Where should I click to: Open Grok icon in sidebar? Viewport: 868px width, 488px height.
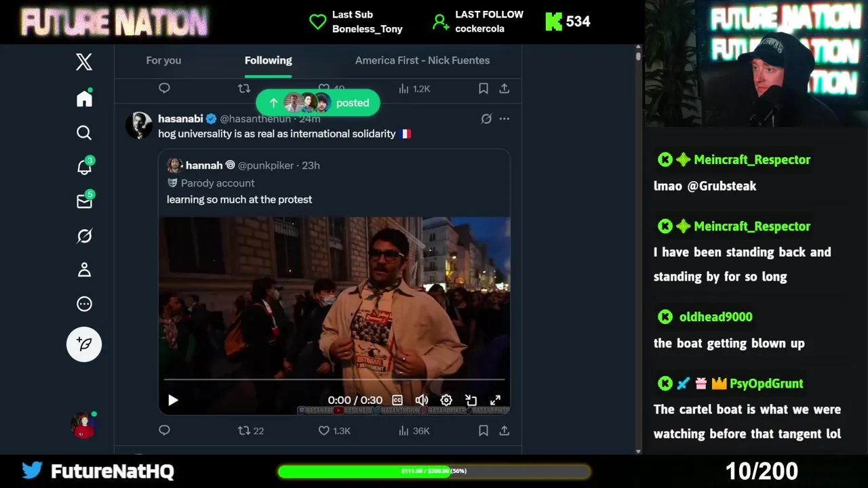pyautogui.click(x=84, y=236)
